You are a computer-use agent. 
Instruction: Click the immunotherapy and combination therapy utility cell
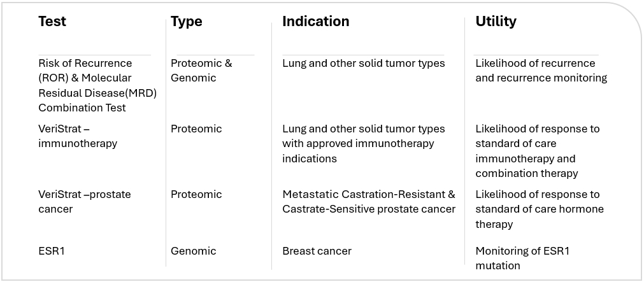tap(537, 151)
